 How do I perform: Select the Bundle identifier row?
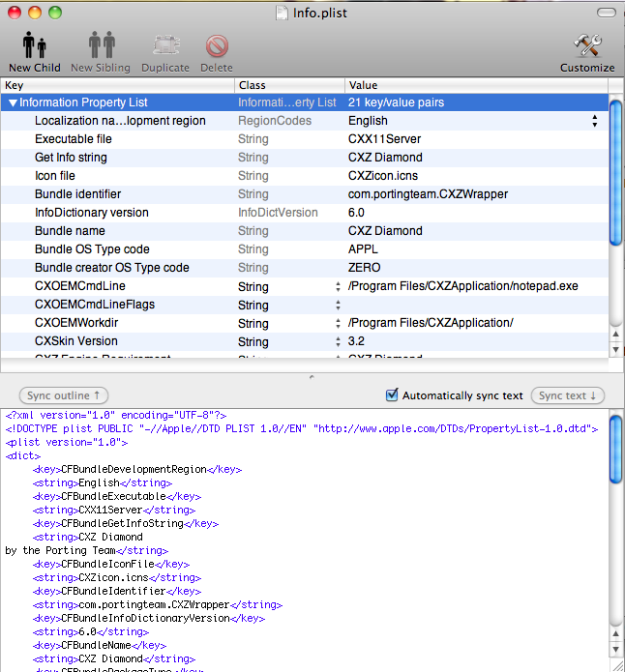click(304, 194)
